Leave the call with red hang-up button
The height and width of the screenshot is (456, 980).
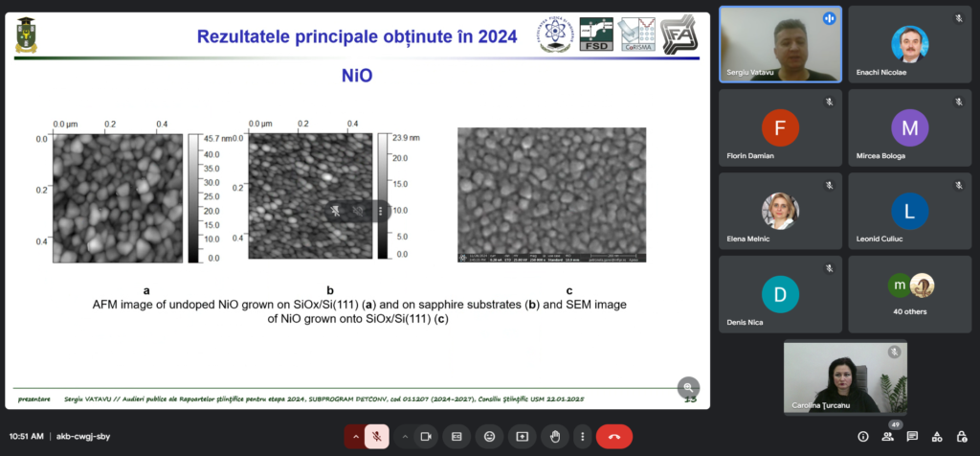click(x=613, y=436)
